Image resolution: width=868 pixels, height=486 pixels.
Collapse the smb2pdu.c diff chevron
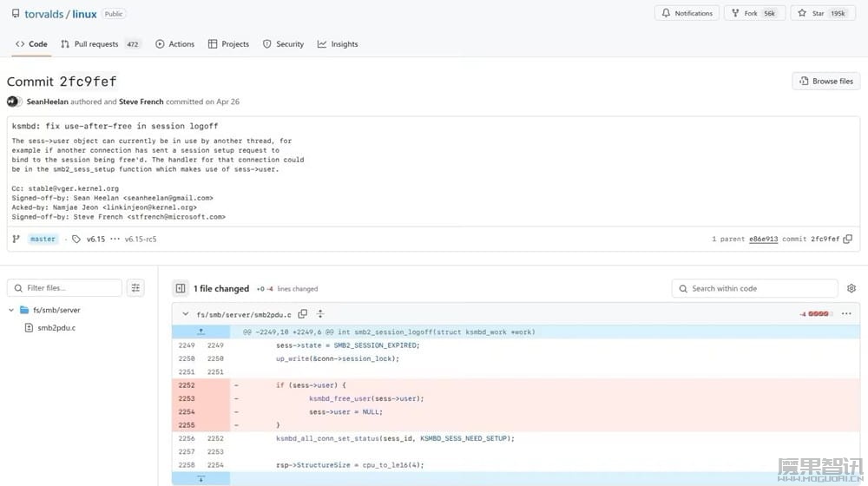click(x=185, y=314)
